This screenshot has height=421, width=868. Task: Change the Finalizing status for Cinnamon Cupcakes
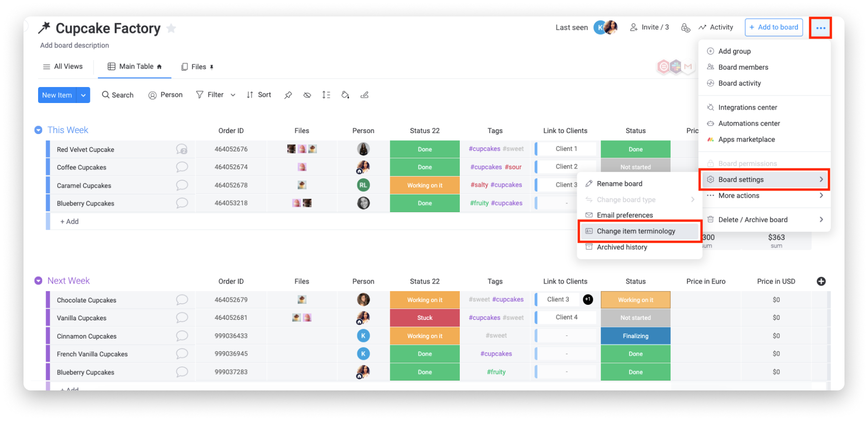point(636,336)
